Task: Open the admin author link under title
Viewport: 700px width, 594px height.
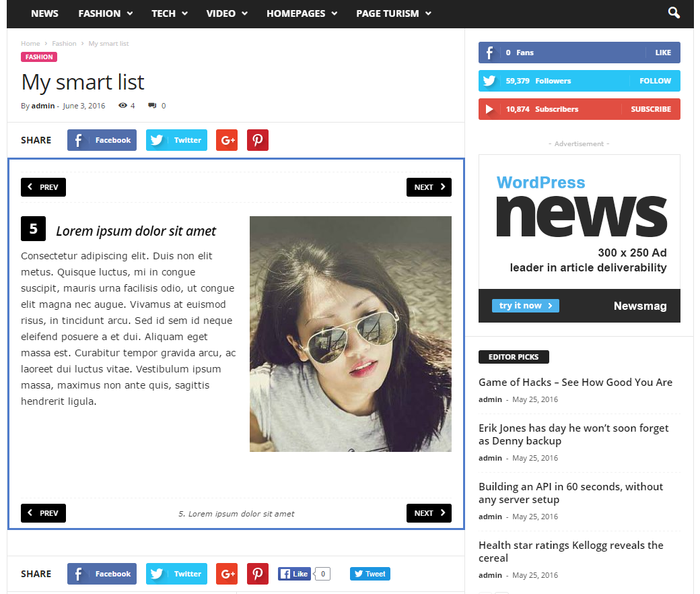Action: point(43,106)
